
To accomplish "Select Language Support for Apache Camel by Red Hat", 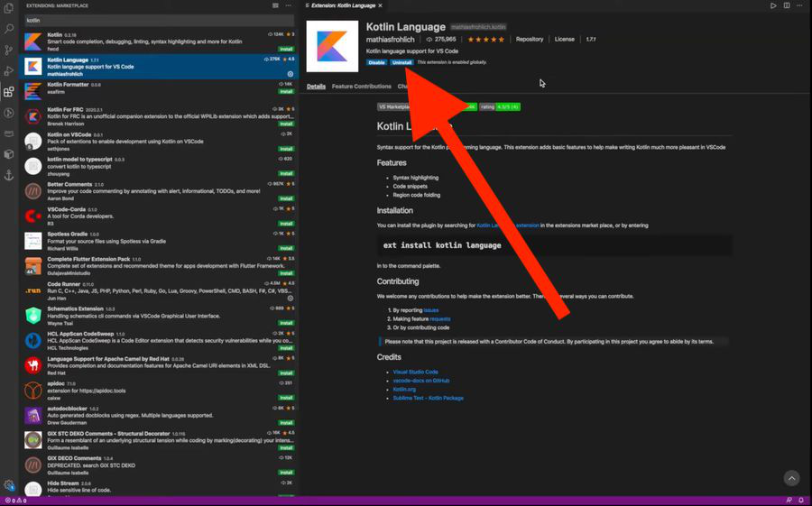I will (x=159, y=365).
